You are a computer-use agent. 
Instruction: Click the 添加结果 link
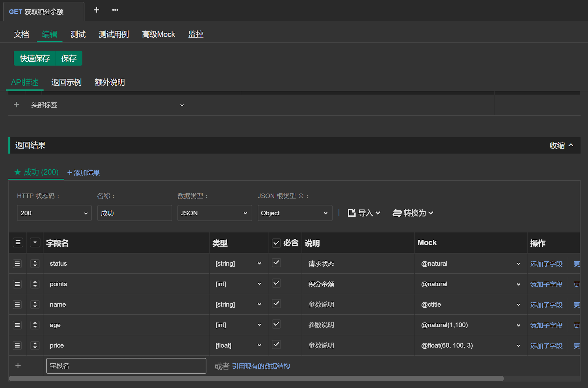[x=84, y=173]
